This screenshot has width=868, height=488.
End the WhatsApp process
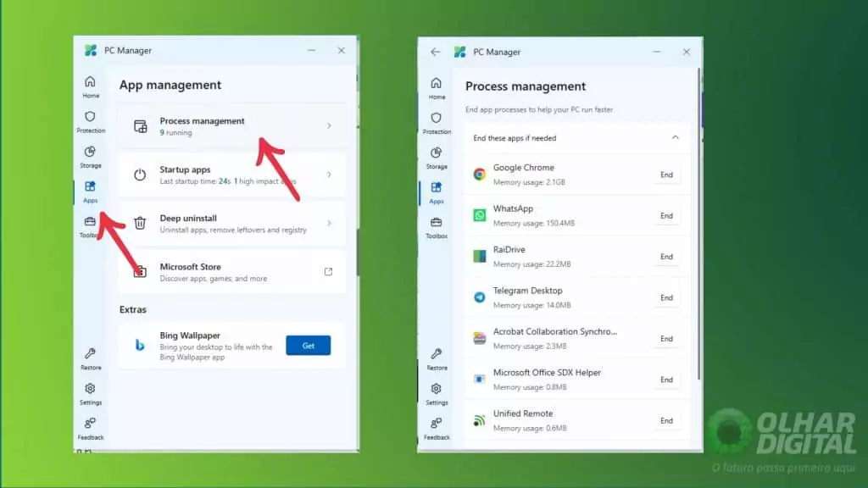point(666,215)
